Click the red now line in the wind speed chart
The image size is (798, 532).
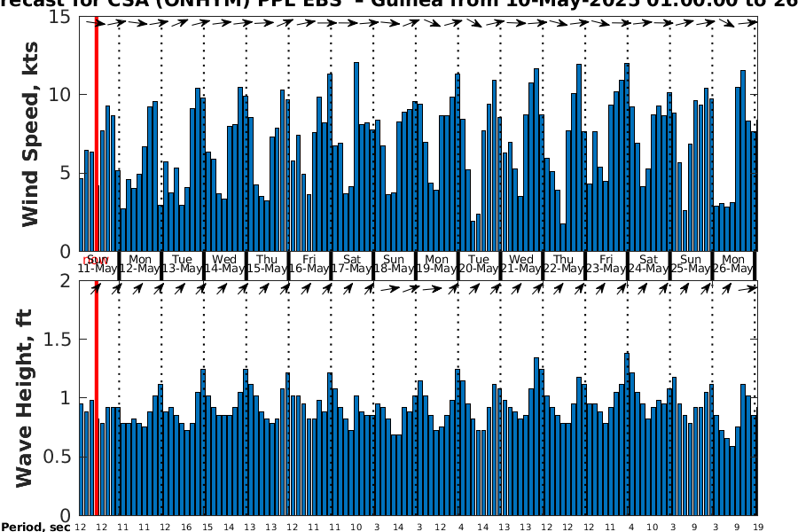coord(96,134)
